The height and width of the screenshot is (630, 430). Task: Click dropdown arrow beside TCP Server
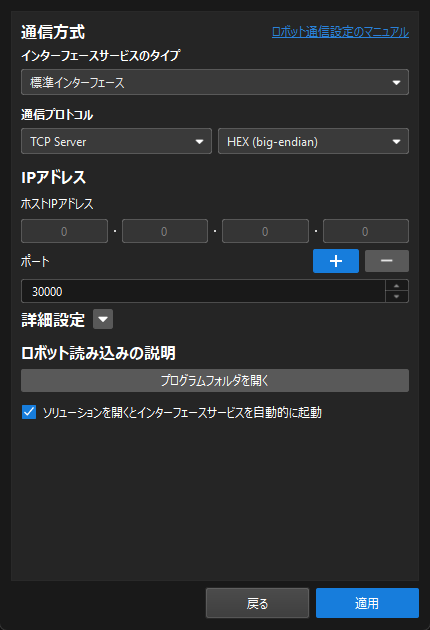tap(199, 142)
